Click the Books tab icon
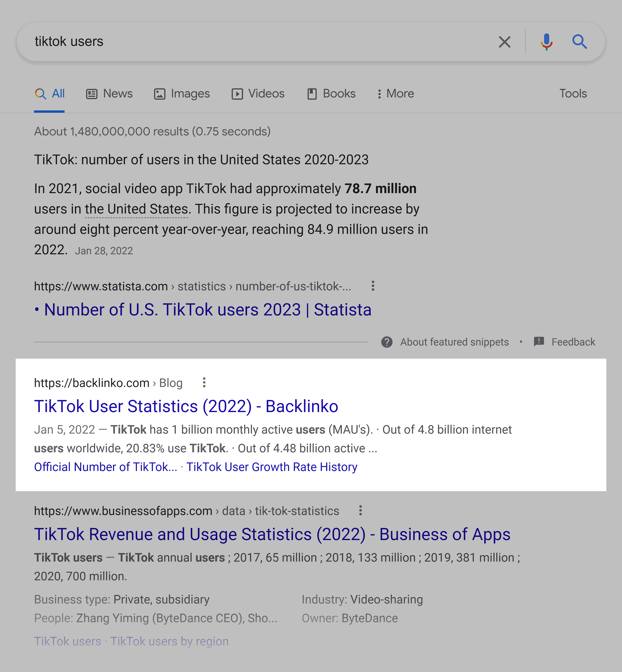The height and width of the screenshot is (672, 622). 311,93
